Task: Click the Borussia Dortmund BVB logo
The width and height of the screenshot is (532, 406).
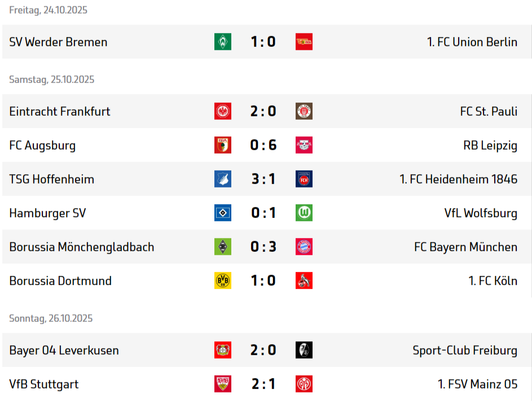Action: 223,281
